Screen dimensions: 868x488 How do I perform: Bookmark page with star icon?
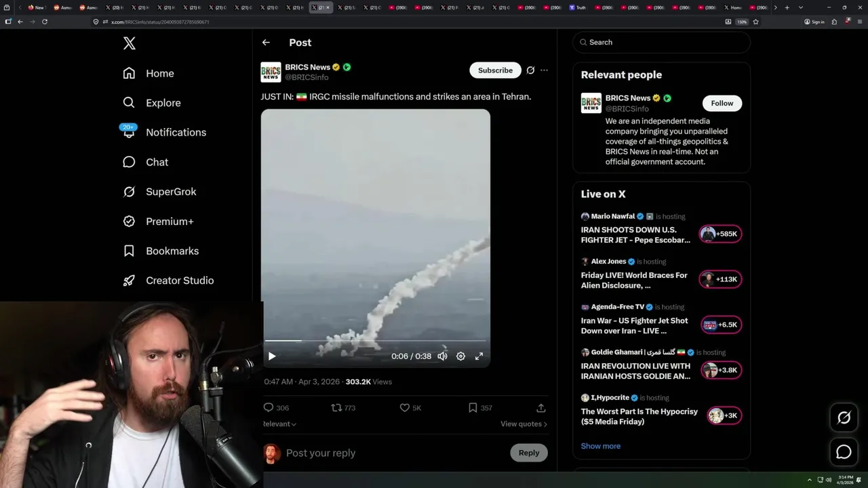coord(755,22)
